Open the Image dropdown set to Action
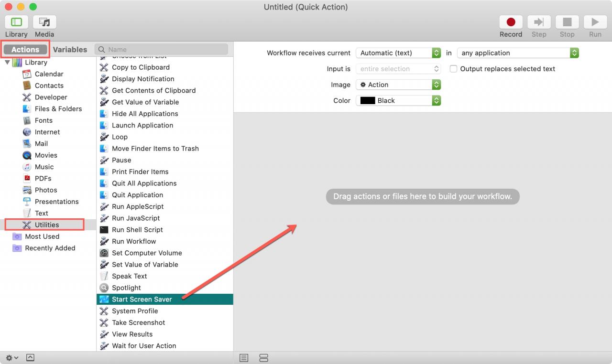This screenshot has height=364, width=612. pos(398,85)
